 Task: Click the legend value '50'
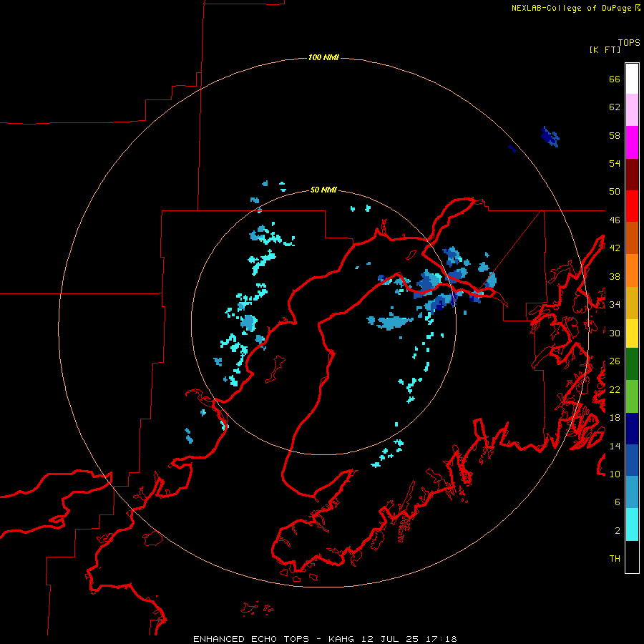pos(615,192)
